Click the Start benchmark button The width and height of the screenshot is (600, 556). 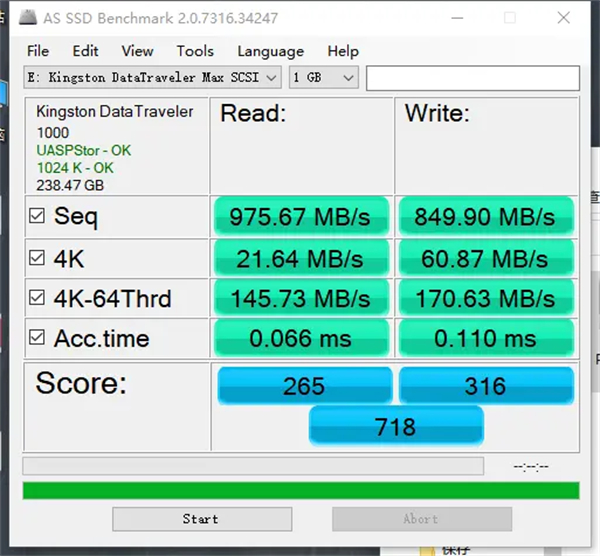coord(202,519)
